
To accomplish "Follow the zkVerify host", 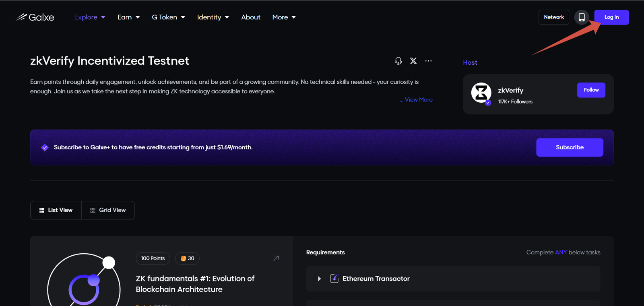I will 591,90.
